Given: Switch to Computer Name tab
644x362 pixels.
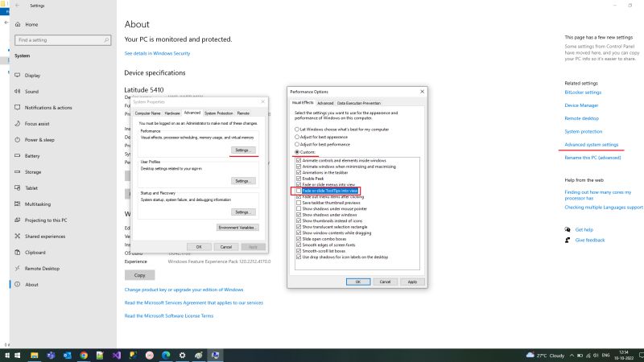Looking at the screenshot, I should (x=147, y=113).
